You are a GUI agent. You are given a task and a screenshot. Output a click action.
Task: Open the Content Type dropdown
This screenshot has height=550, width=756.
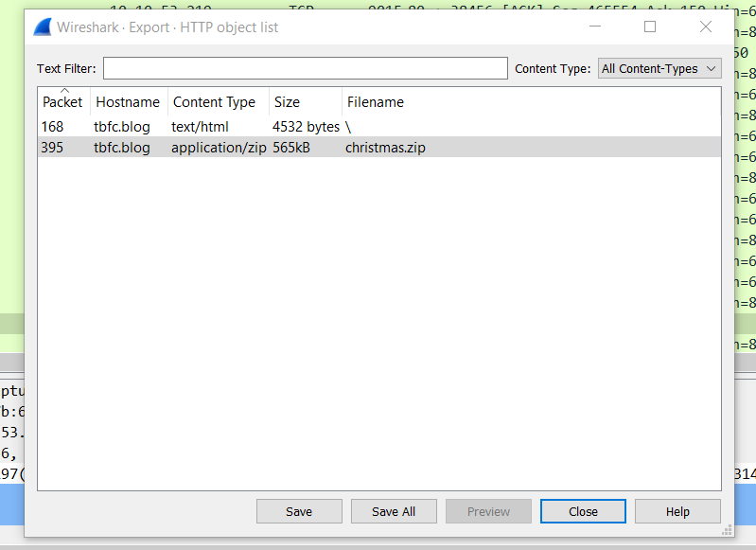659,68
